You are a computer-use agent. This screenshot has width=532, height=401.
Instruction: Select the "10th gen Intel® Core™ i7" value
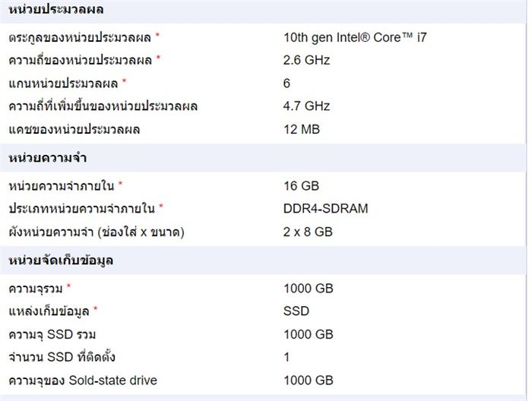[x=355, y=36]
